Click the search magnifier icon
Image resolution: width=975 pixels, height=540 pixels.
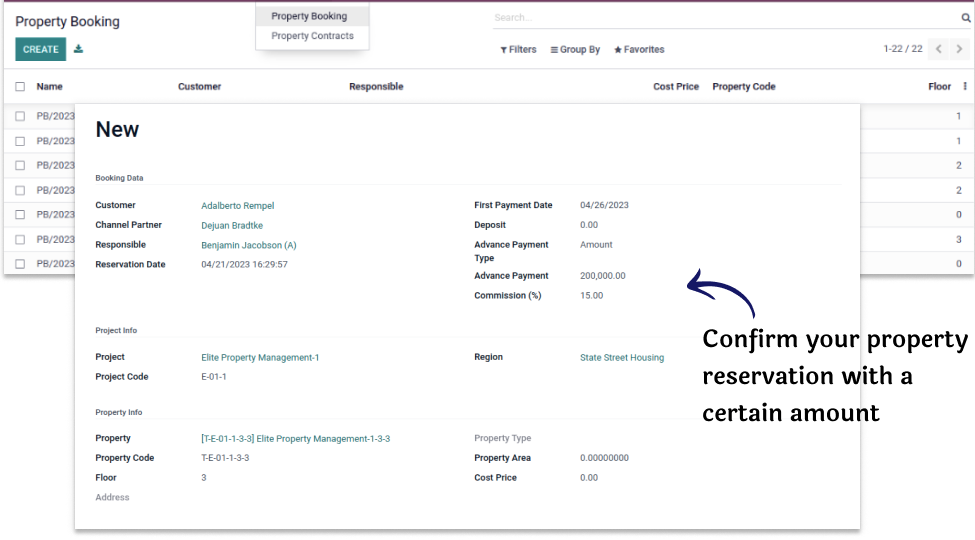(966, 18)
